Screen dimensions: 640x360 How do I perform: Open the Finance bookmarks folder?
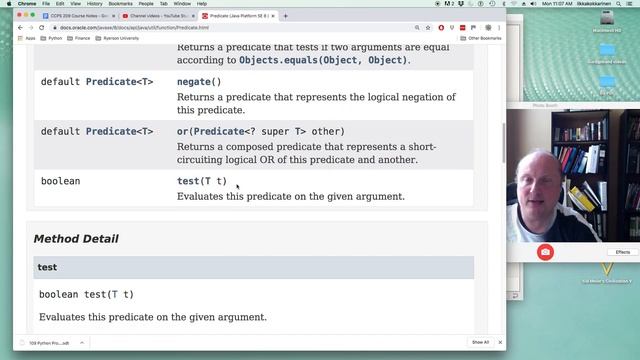point(79,38)
